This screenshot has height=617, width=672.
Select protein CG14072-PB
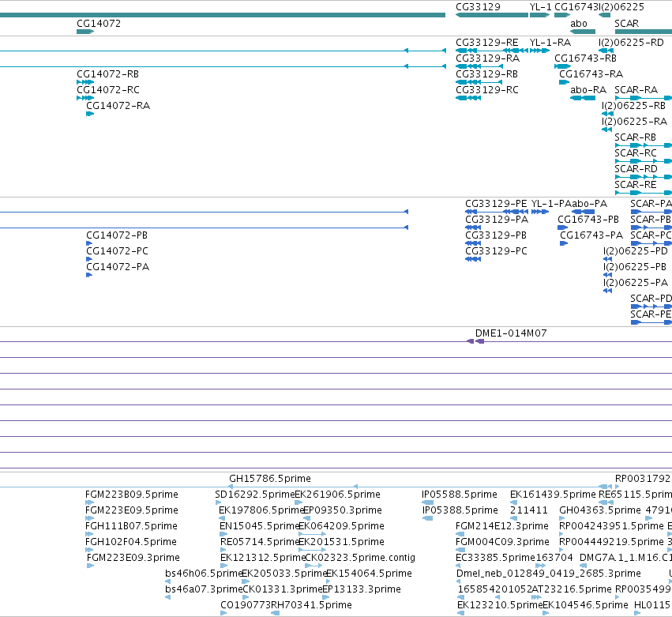tap(89, 243)
